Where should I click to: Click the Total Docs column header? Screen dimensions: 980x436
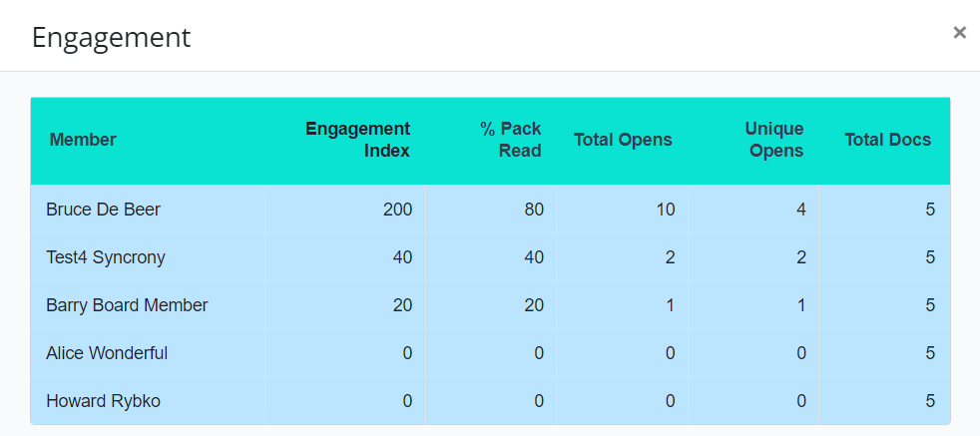point(888,140)
